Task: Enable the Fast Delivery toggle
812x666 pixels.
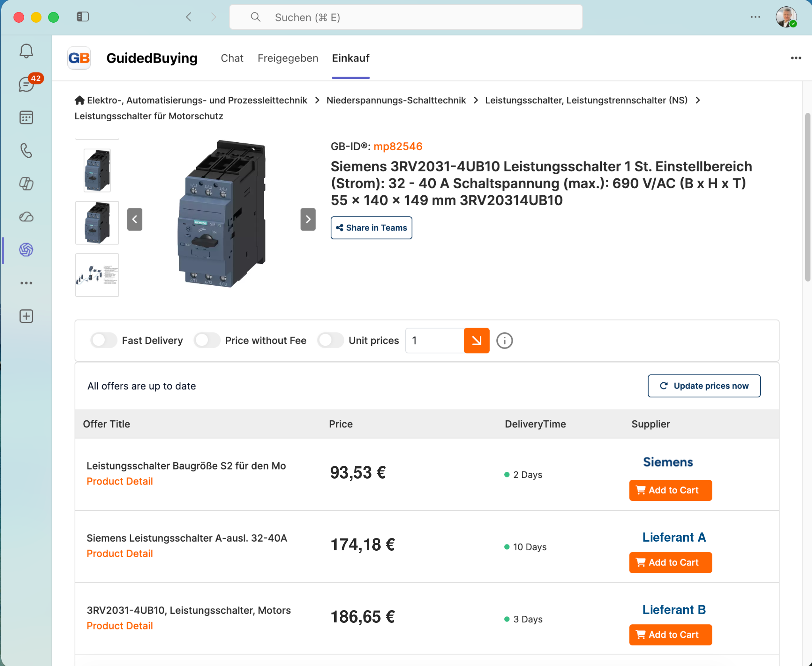Action: pos(103,340)
